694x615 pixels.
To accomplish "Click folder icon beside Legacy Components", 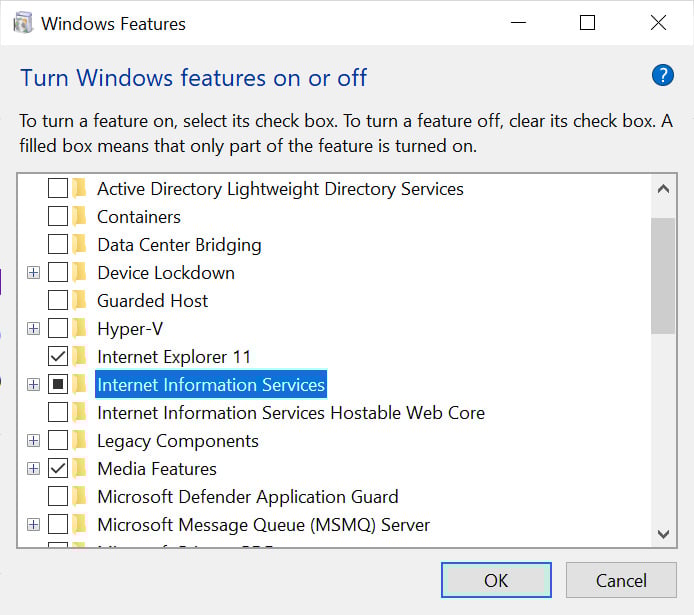I will point(80,441).
